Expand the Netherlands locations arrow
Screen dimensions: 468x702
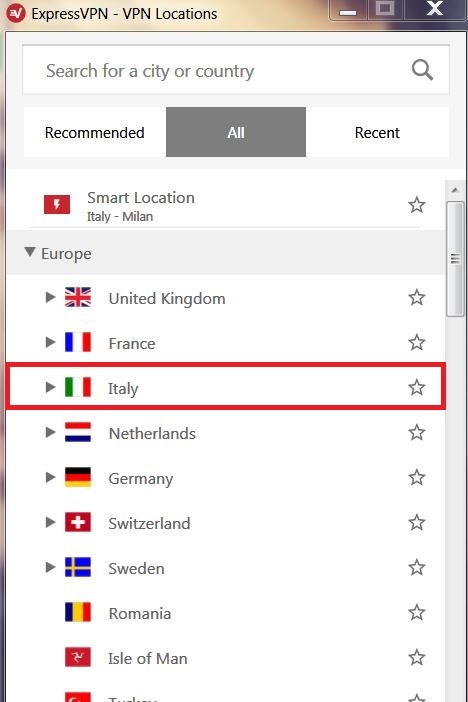coord(50,432)
